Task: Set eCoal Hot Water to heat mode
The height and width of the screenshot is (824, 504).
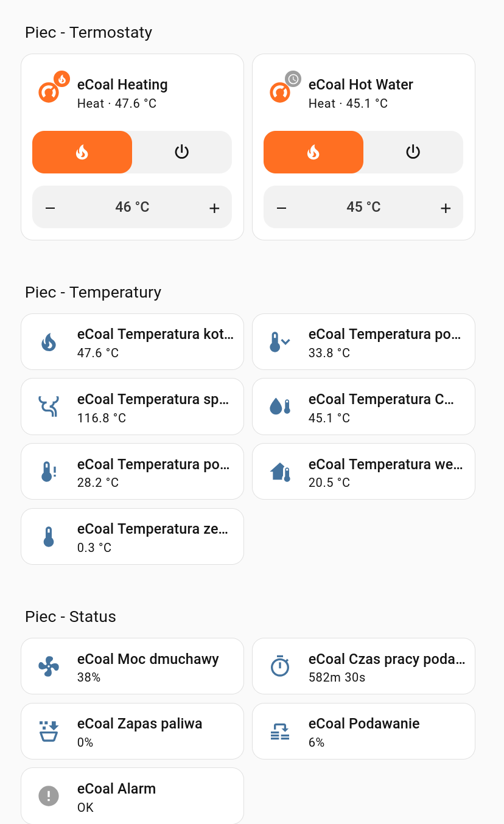Action: tap(313, 152)
